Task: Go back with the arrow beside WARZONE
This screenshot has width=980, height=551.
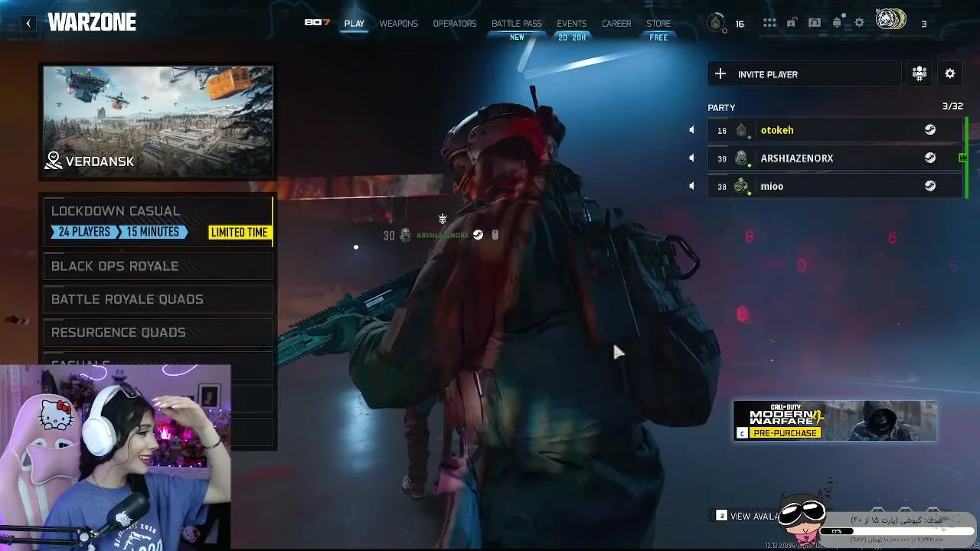Action: [28, 23]
